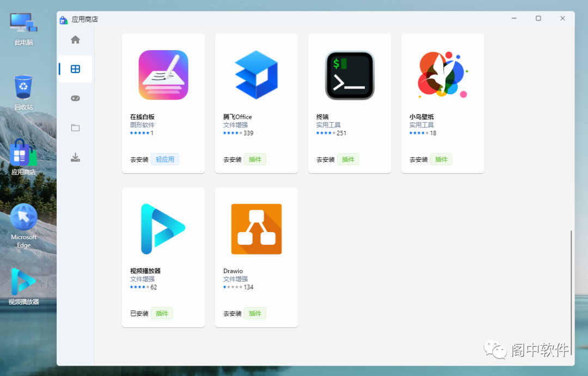Click the store window vertical scrollbar
Image resolution: width=588 pixels, height=376 pixels.
pos(571,293)
